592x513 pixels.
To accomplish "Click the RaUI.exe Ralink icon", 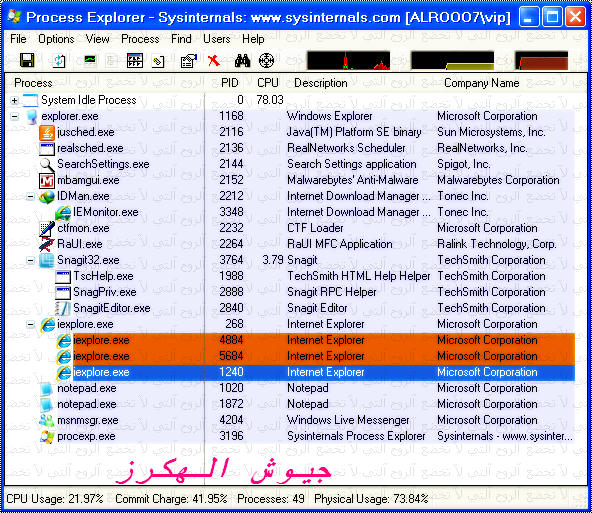I will pos(47,244).
